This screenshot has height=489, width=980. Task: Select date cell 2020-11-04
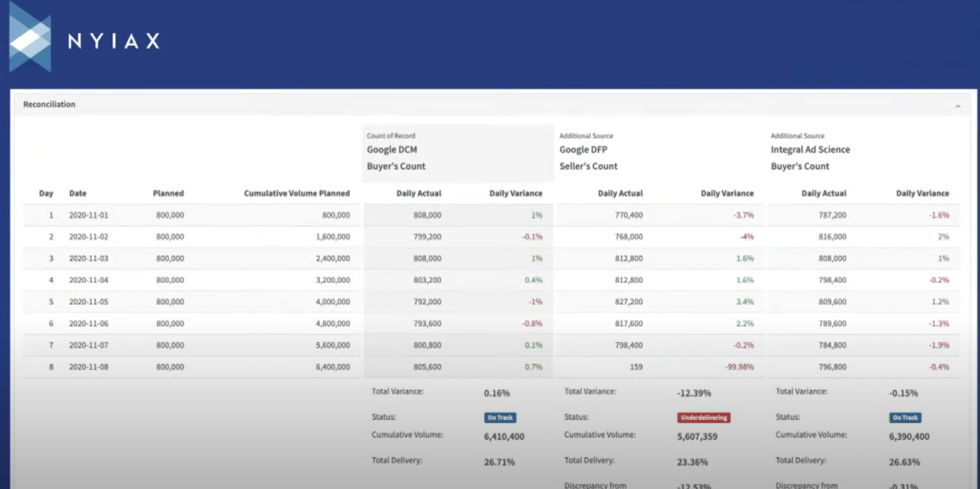(x=88, y=280)
